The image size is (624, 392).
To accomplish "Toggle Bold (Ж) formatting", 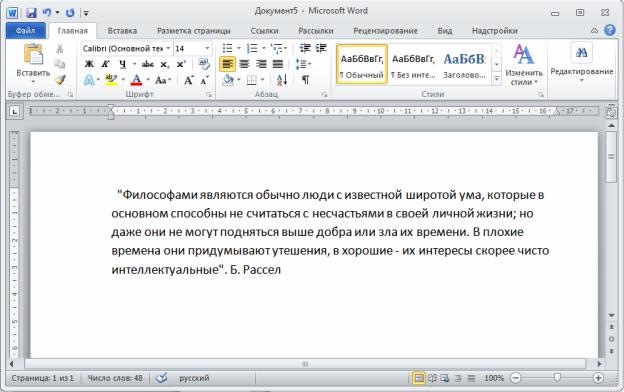I will pos(89,64).
